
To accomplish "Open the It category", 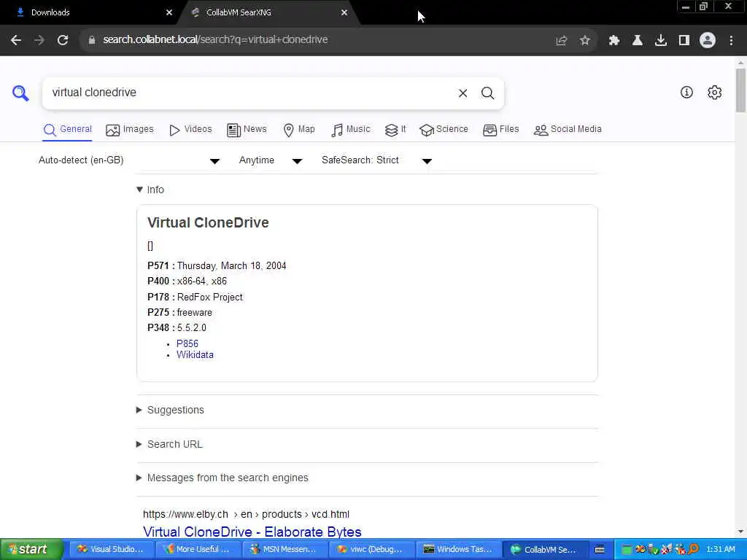I will pyautogui.click(x=395, y=130).
